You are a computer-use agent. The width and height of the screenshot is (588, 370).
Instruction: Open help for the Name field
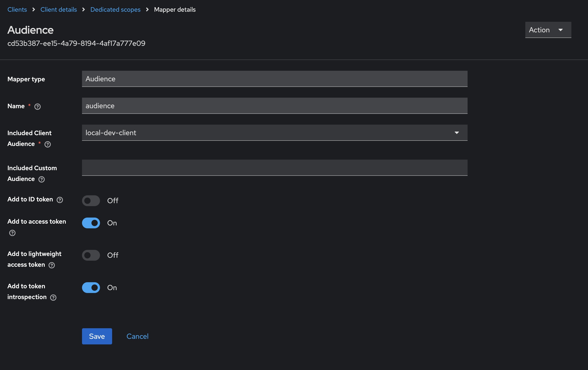[x=37, y=107]
